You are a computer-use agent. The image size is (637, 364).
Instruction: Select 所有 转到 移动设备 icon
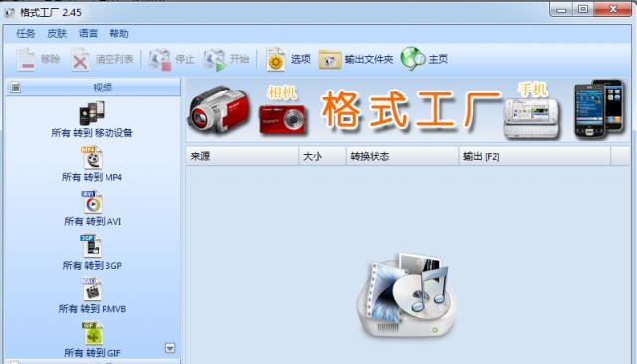pos(92,113)
